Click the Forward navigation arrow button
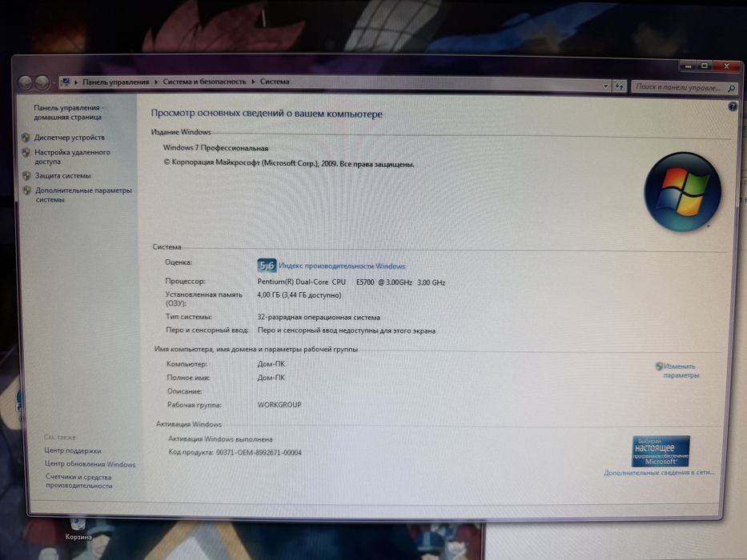The width and height of the screenshot is (747, 560). (x=42, y=83)
